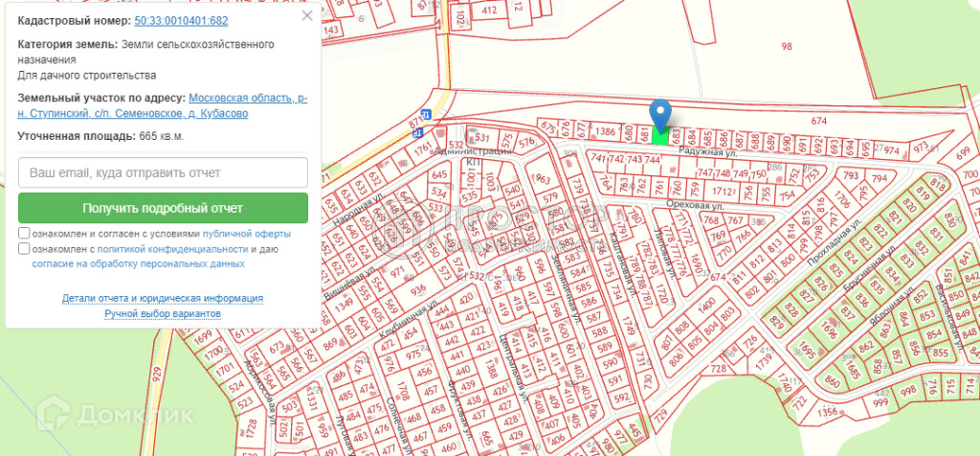The height and width of the screenshot is (456, 980).
Task: Click the lower bus stop icon by road 871
Action: coord(417,132)
